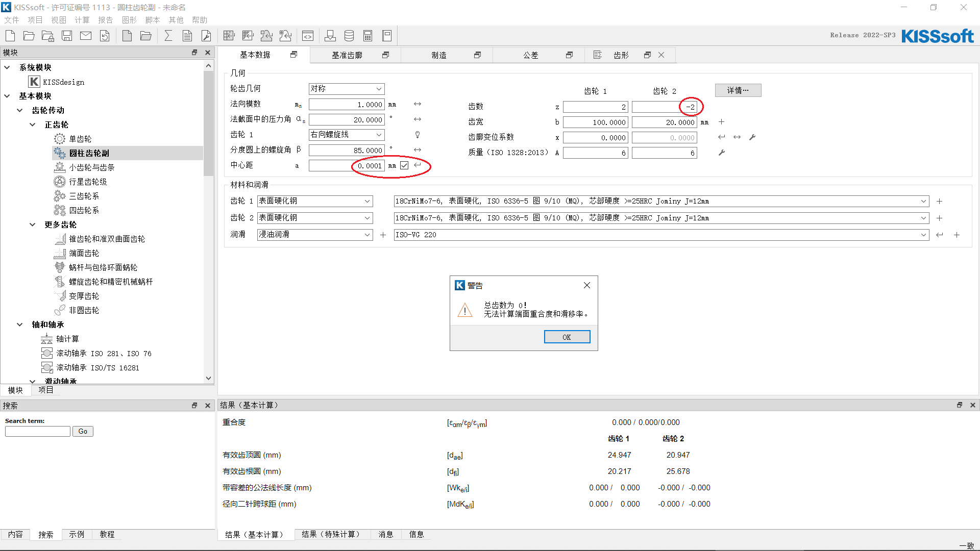Collapse the 系统模块 tree node
This screenshot has width=980, height=551.
click(7, 67)
